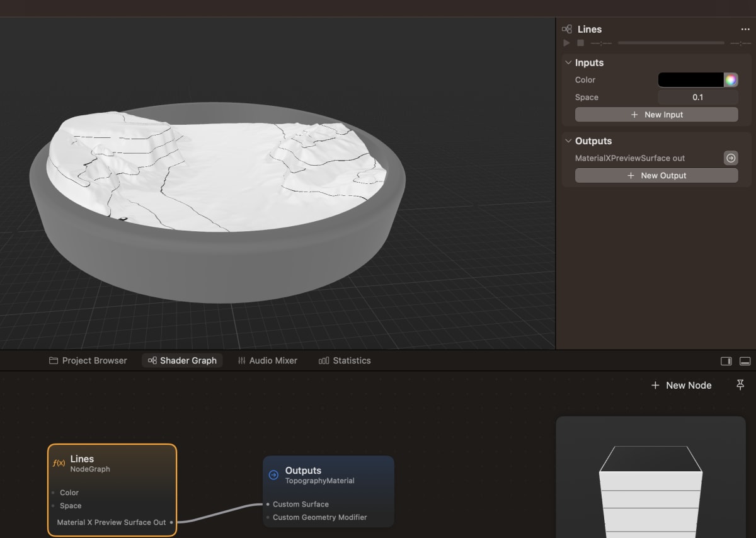Switch to the Project Browser tab
Viewport: 756px width, 538px height.
click(88, 361)
